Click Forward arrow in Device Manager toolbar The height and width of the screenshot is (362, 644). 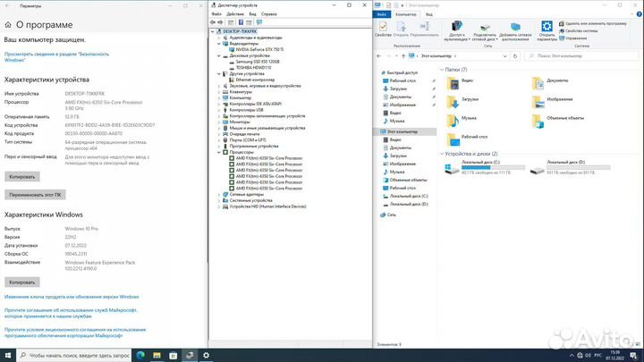[221, 22]
